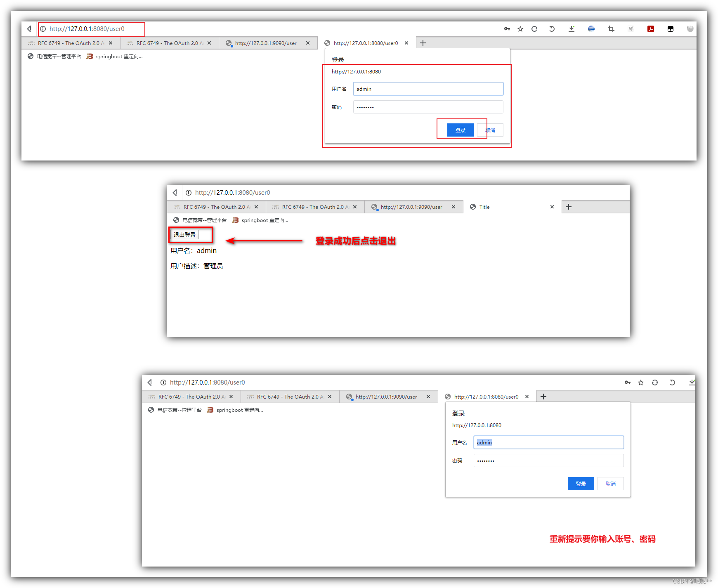
Task: Switch to second RFC 6749 tab in top browser
Action: coord(169,43)
